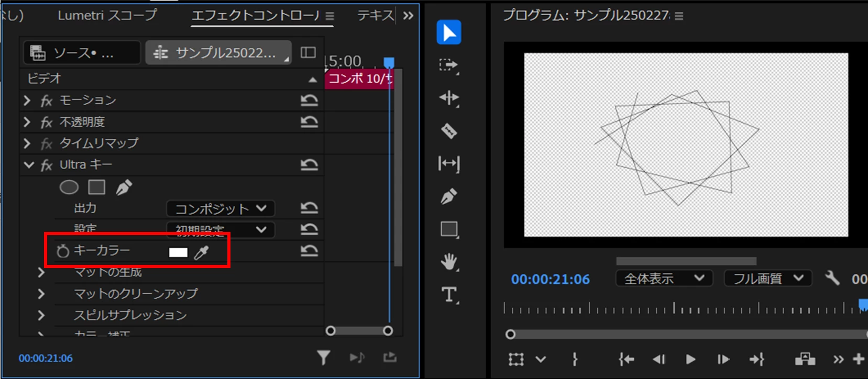This screenshot has width=868, height=379.
Task: Click the Effect Controls timecode 00:00:21:06
Action: 46,359
